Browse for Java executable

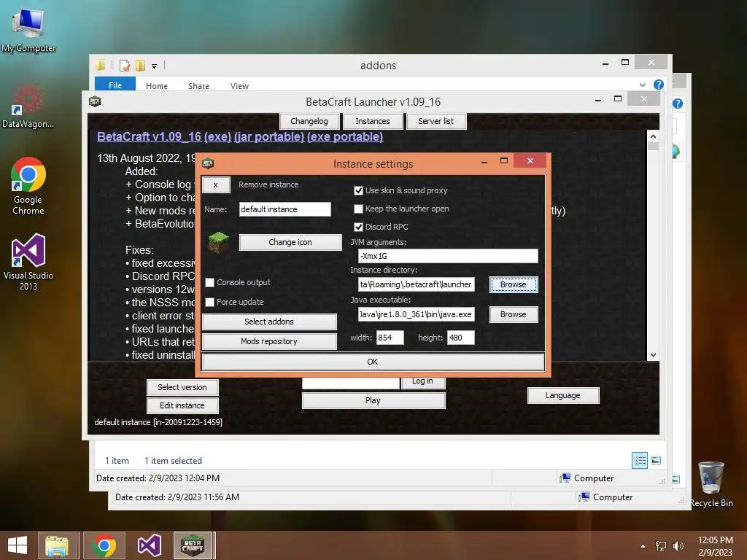tap(513, 314)
